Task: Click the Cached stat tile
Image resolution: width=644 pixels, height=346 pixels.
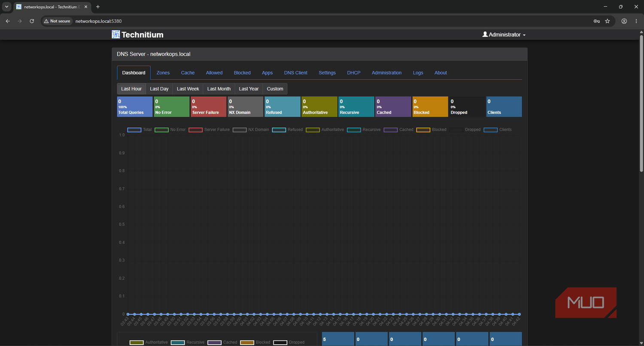Action: [393, 107]
